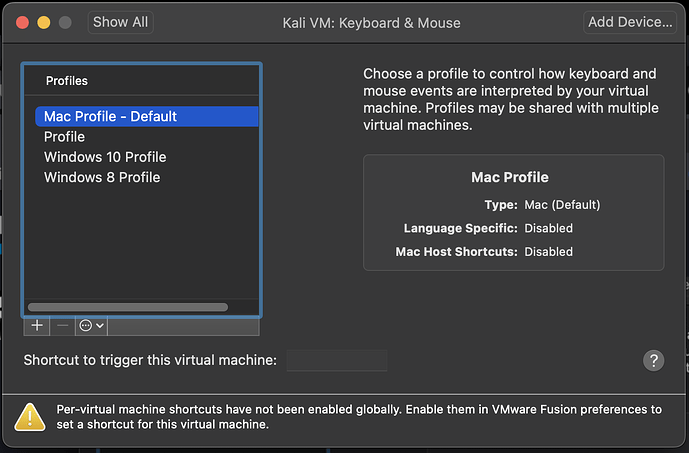Click the Show All button
The width and height of the screenshot is (689, 453).
coord(120,22)
